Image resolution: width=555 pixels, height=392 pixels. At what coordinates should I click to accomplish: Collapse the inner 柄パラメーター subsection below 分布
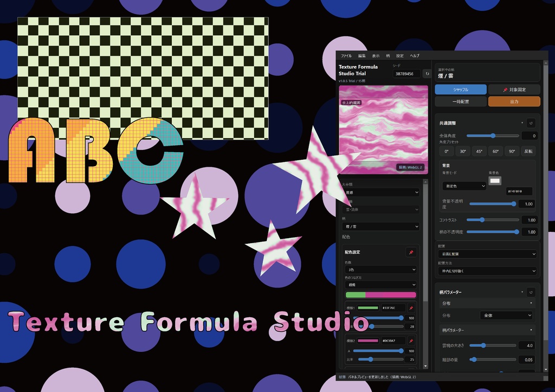pyautogui.click(x=487, y=330)
